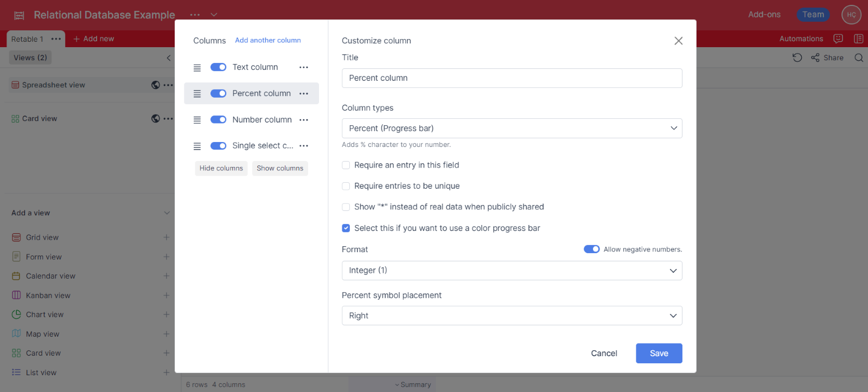Add a Kanban view with plus icon
The height and width of the screenshot is (392, 868).
[x=167, y=295]
